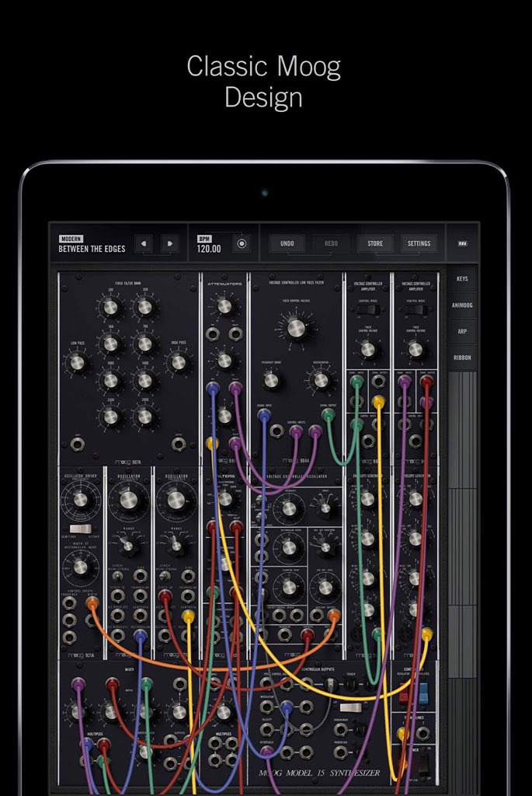Click the Oscillator Driver frequency knob
Image resolution: width=532 pixels, height=796 pixels.
click(81, 501)
